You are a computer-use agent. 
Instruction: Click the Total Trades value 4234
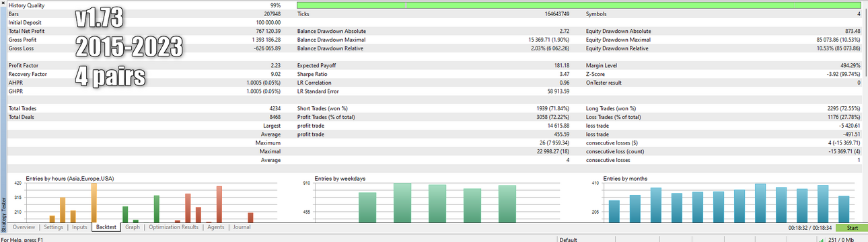(275, 108)
